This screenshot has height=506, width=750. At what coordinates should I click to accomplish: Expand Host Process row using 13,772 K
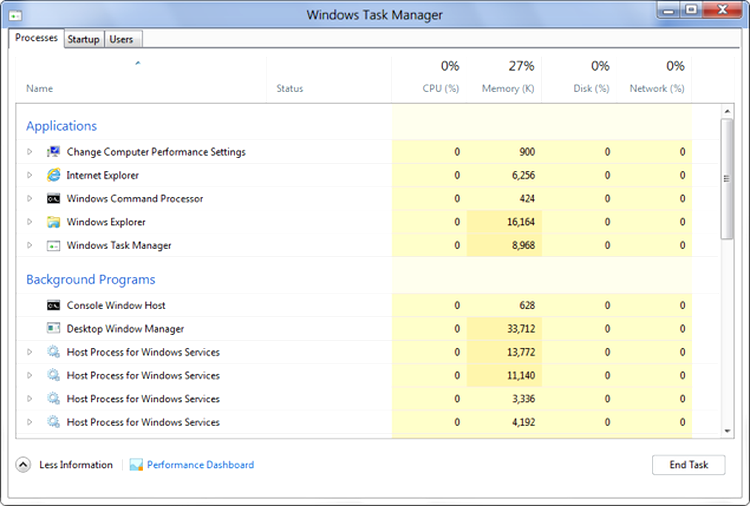(30, 352)
